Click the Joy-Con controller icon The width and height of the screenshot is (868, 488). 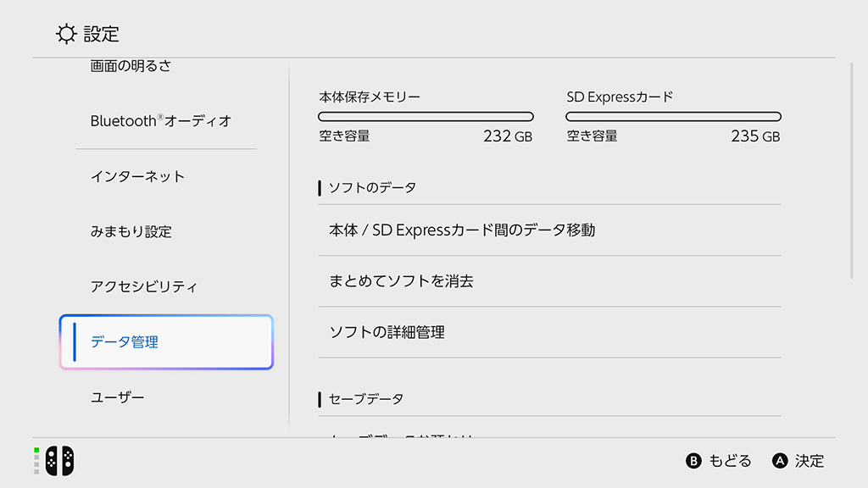(59, 460)
